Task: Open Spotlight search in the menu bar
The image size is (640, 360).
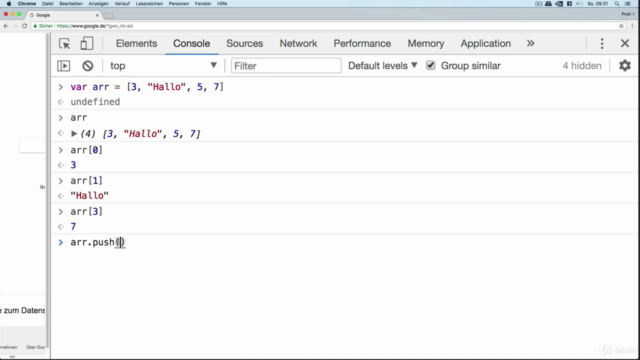Action: (x=617, y=4)
